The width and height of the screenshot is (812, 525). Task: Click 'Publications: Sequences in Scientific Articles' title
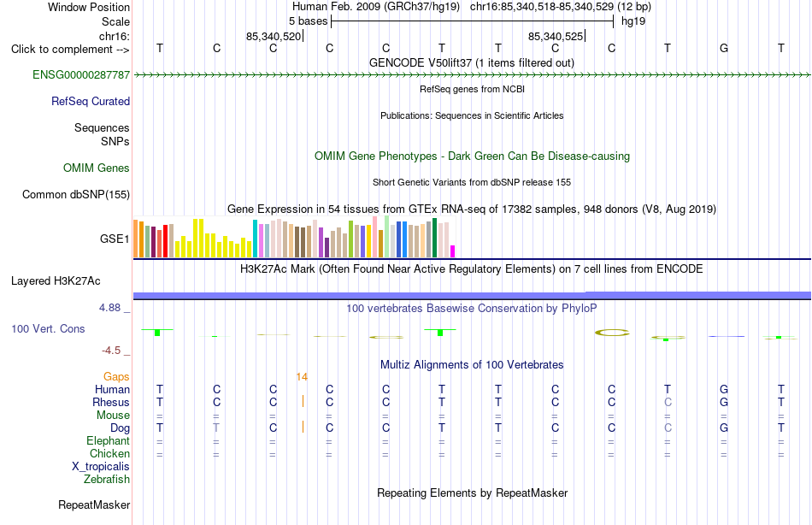point(472,115)
